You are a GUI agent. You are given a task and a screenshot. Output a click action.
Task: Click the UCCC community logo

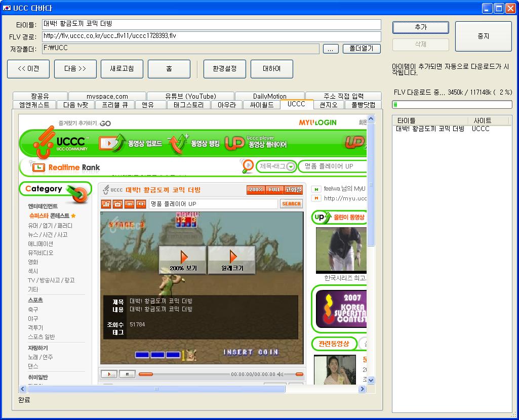tap(61, 143)
